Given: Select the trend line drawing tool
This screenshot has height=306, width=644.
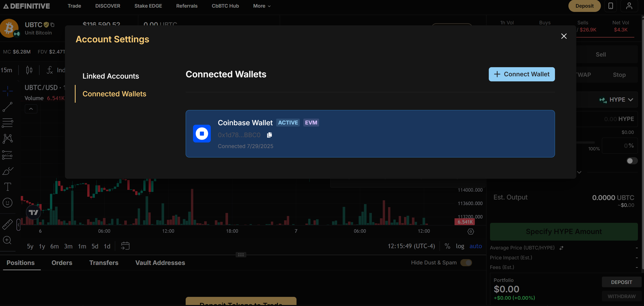Looking at the screenshot, I should click(x=8, y=107).
